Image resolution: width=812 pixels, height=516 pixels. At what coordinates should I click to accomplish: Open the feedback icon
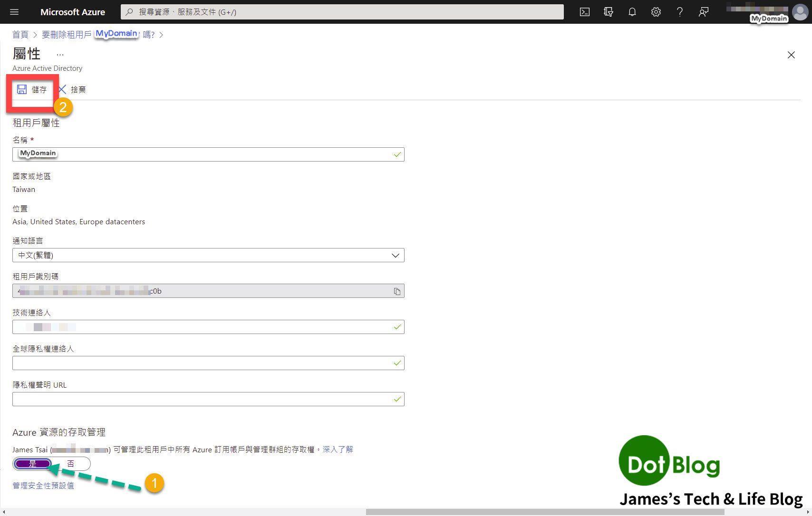point(704,12)
